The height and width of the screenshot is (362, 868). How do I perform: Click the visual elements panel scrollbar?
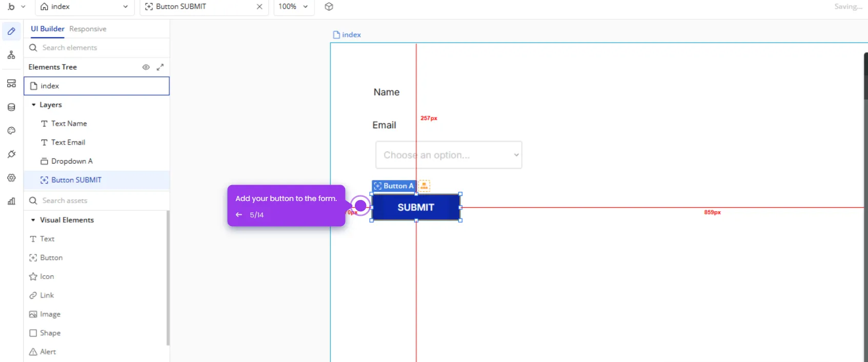[168, 278]
